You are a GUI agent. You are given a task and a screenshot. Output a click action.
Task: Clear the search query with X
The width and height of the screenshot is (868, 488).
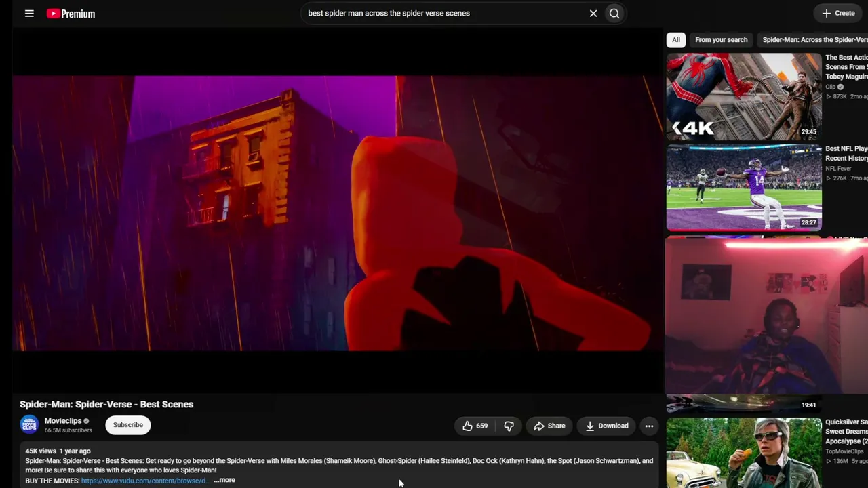point(593,13)
